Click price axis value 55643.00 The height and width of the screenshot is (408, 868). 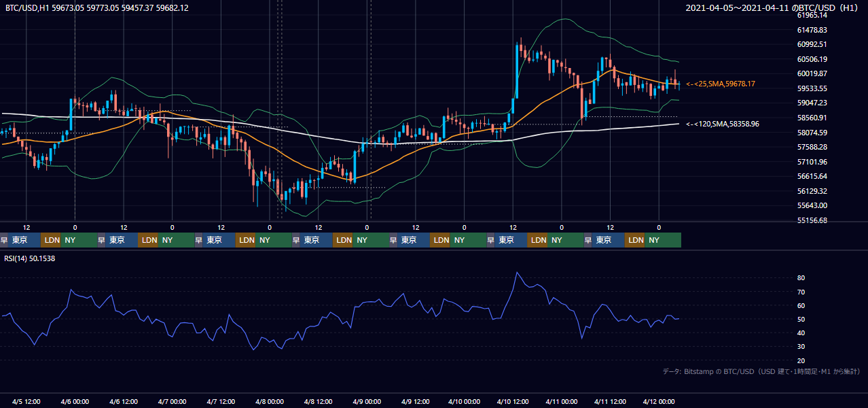812,205
